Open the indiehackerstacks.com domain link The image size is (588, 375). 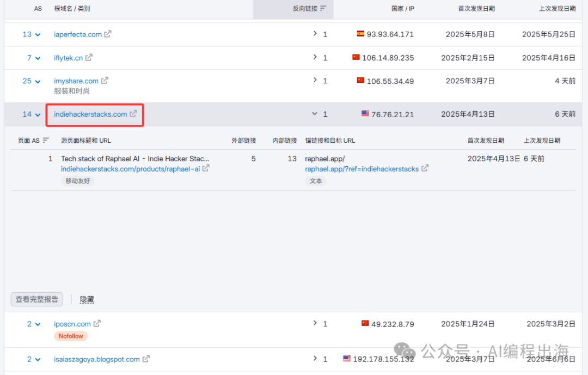point(90,114)
